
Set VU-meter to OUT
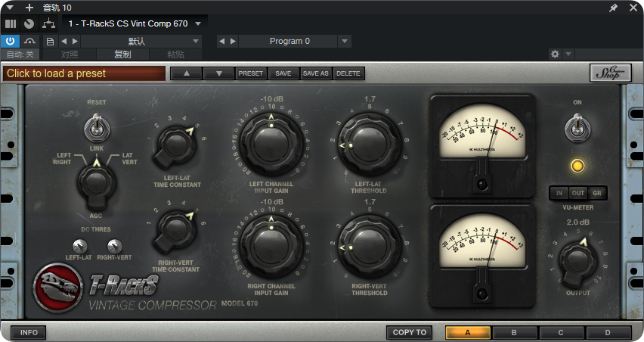578,193
